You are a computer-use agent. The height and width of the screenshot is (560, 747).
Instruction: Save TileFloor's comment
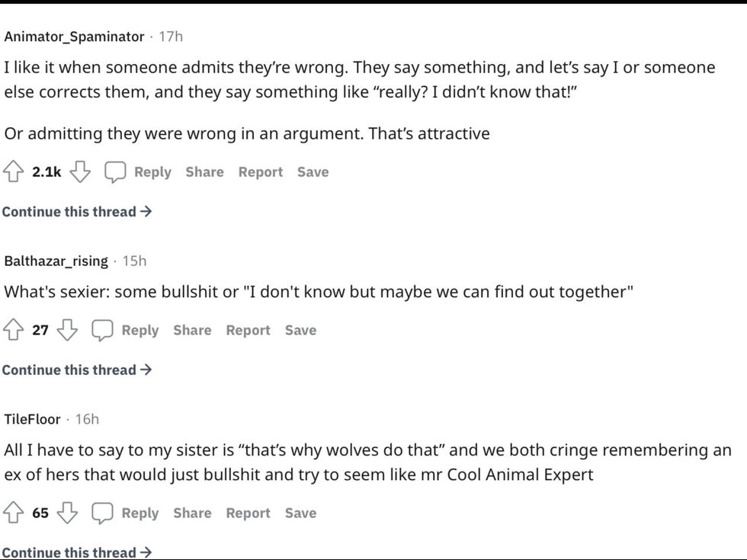tap(300, 514)
